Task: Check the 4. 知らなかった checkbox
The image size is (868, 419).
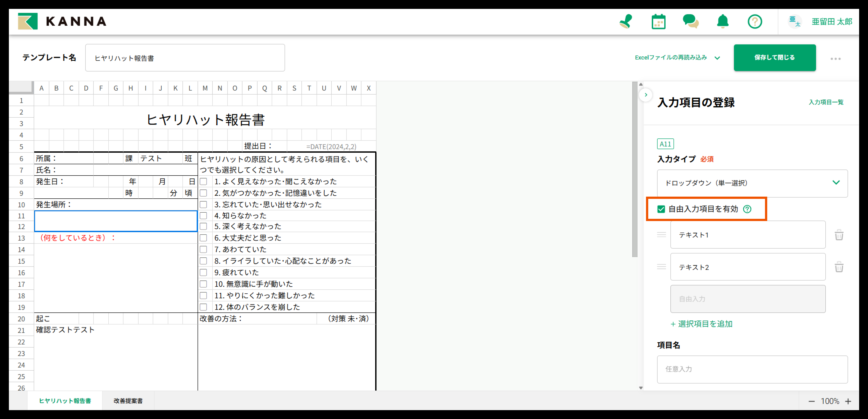Action: (204, 215)
